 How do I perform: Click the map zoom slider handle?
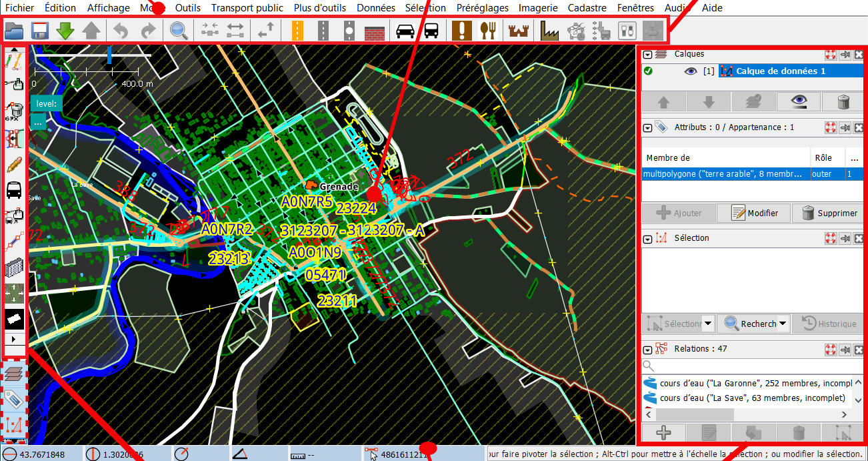109,56
